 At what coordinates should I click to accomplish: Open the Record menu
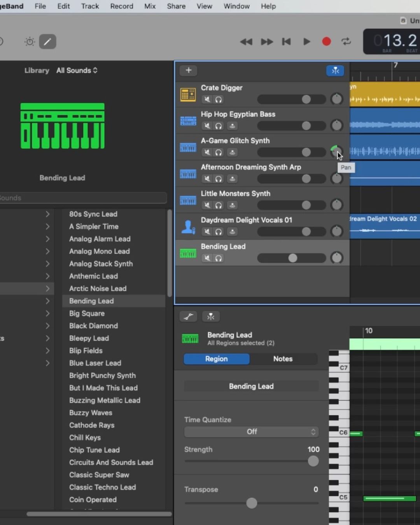122,6
